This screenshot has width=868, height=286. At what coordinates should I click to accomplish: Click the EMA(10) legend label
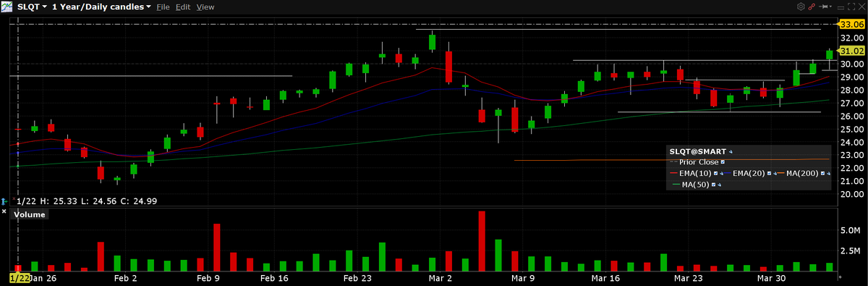695,174
